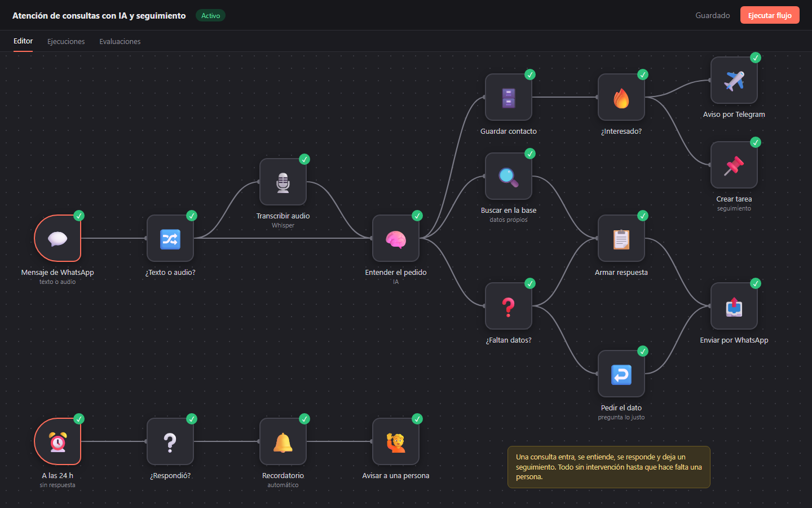Open the A las 24 h alarm clock node
The image size is (812, 508).
tap(58, 441)
